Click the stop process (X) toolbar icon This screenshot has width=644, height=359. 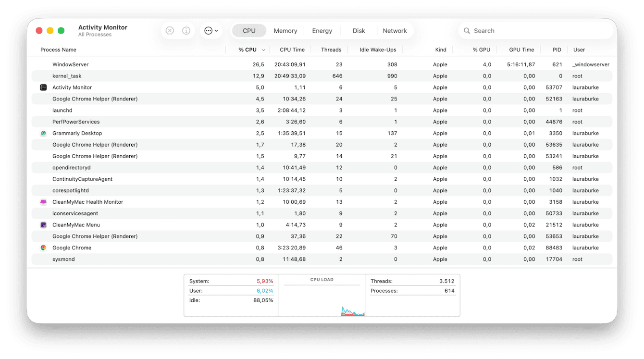coord(170,30)
